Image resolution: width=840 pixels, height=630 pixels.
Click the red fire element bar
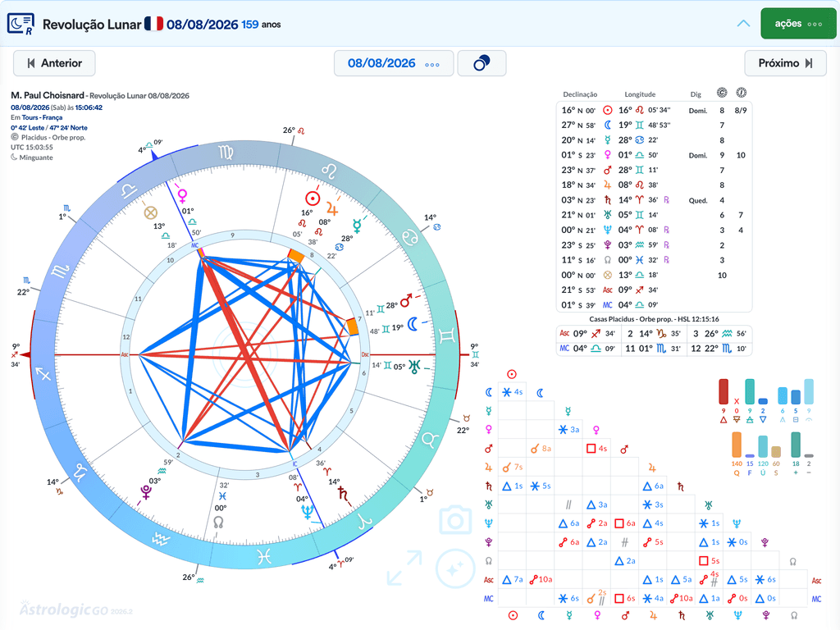[x=724, y=391]
